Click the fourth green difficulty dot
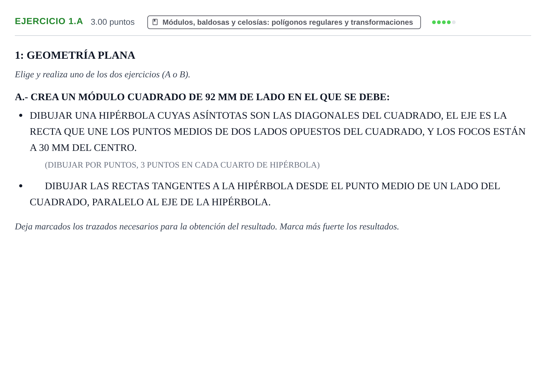 click(x=449, y=22)
